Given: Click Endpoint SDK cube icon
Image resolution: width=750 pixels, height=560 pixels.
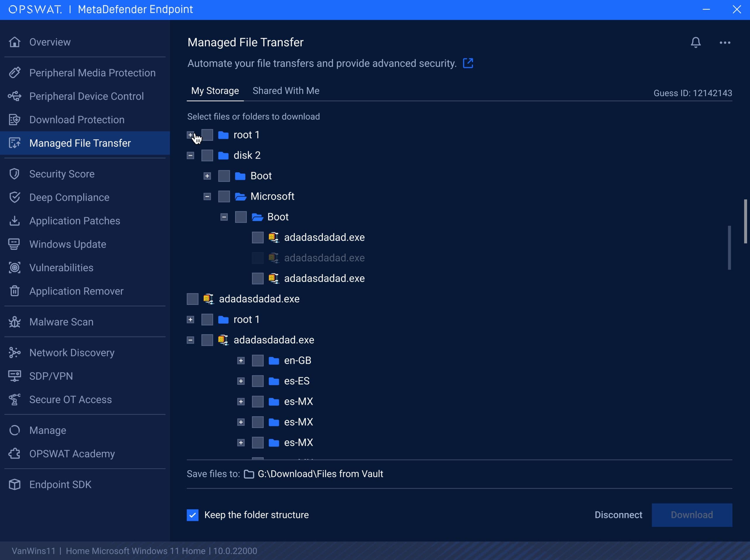Looking at the screenshot, I should coord(15,484).
